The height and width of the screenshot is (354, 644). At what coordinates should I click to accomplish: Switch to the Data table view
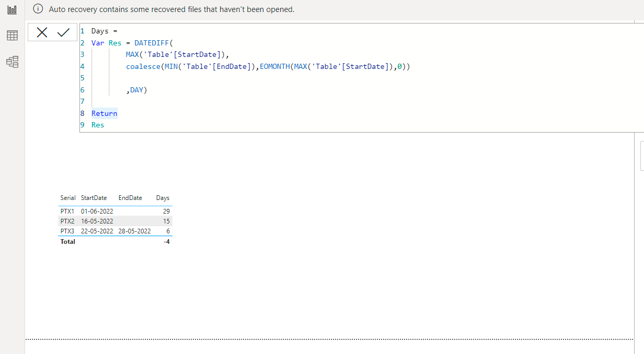[12, 36]
